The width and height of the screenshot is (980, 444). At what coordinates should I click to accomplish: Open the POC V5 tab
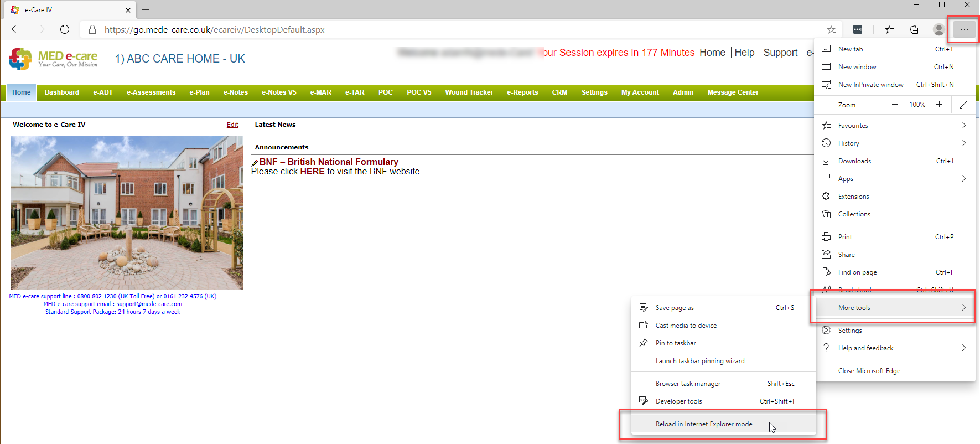[x=419, y=92]
